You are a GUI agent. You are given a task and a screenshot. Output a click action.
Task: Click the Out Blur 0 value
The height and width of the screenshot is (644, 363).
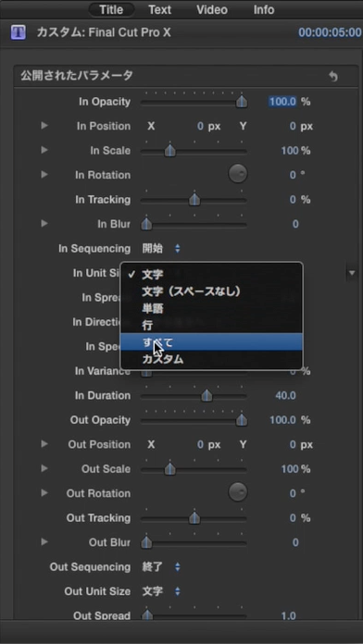tap(295, 542)
